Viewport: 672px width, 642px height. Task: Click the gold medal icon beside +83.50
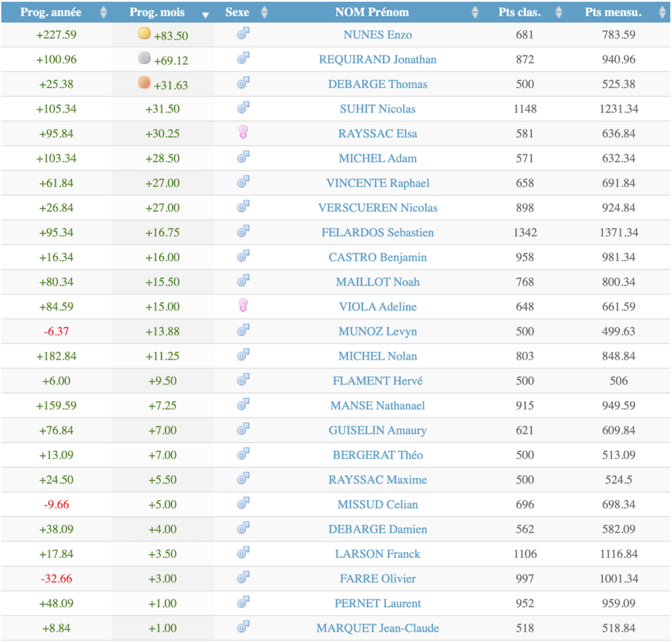tap(144, 33)
